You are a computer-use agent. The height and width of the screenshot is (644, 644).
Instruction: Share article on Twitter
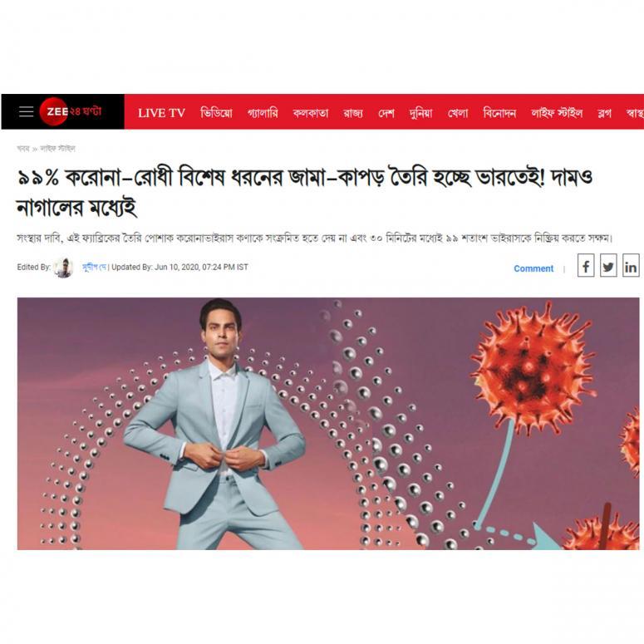(x=608, y=268)
